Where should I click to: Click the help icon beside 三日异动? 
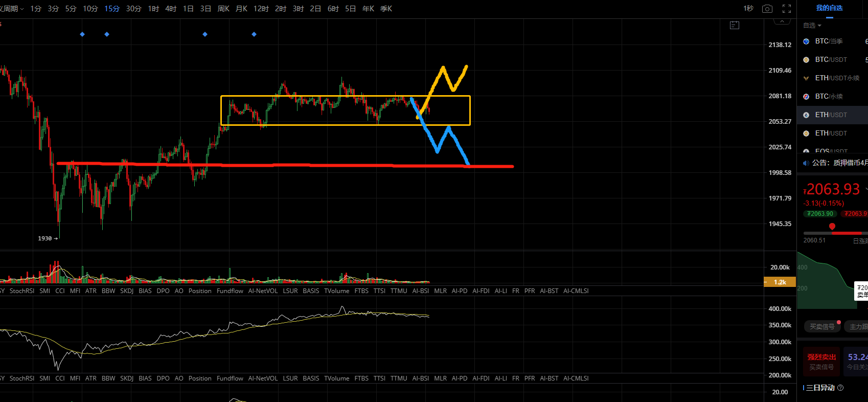[840, 388]
